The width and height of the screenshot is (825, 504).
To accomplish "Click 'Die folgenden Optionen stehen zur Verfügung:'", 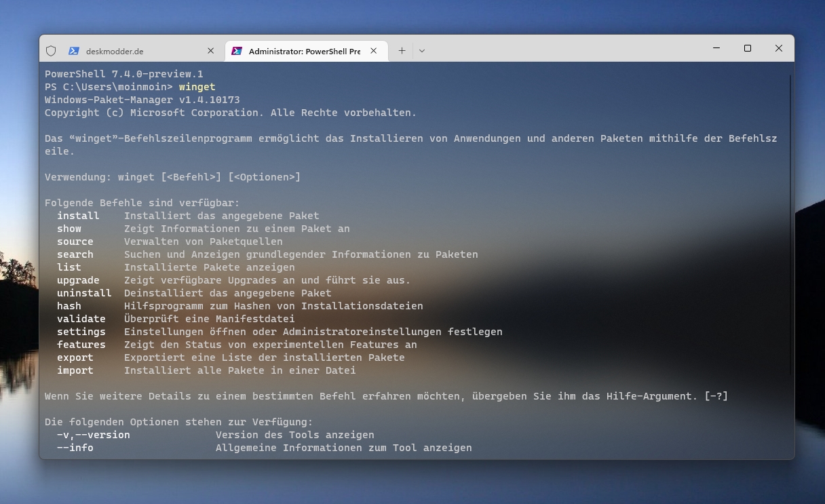I will pos(179,422).
